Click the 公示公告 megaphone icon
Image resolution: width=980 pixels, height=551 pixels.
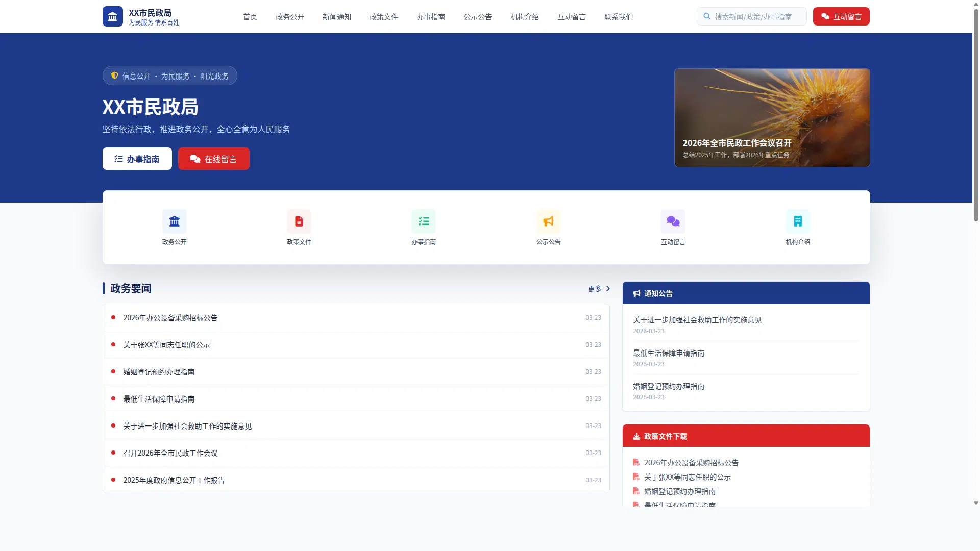(x=548, y=221)
